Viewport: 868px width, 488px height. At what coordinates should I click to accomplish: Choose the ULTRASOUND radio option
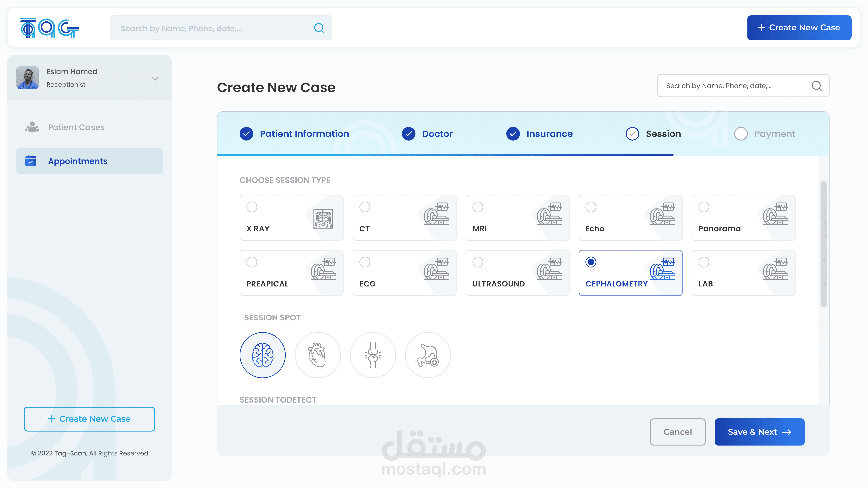click(478, 262)
